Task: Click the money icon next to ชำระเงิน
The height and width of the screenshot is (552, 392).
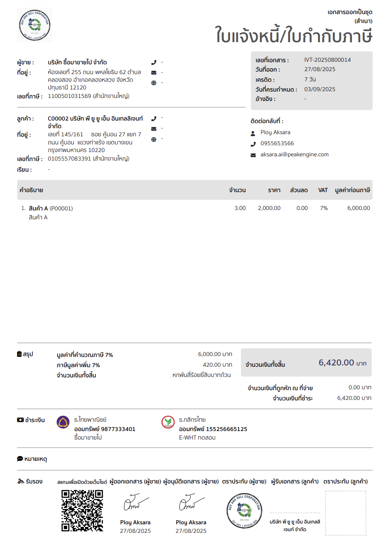Action: (x=20, y=420)
